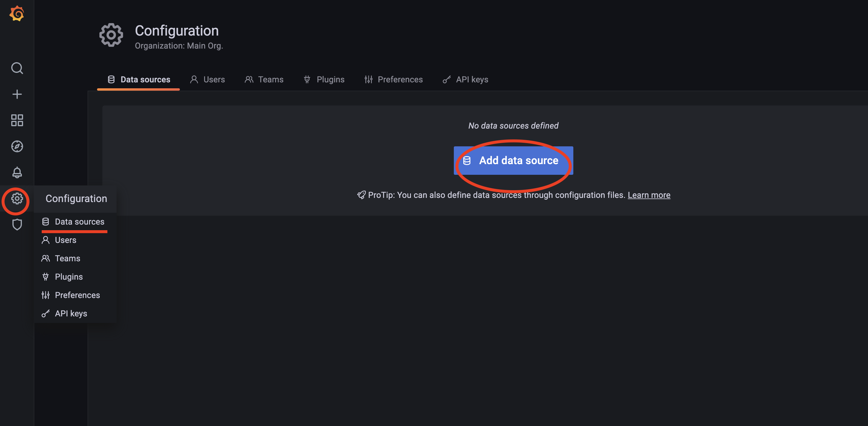Click the Add data source button
This screenshot has width=868, height=426.
point(513,161)
